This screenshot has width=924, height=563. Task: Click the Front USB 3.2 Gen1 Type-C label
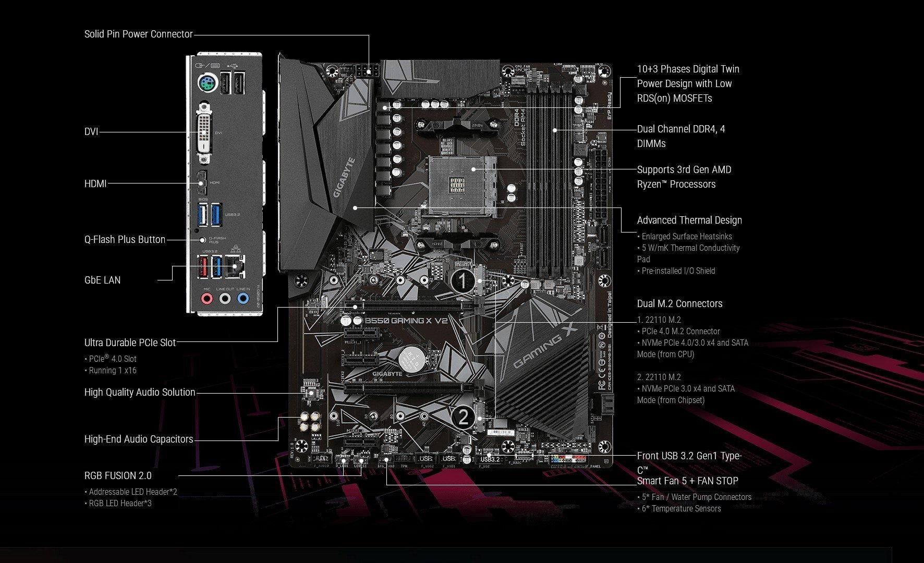[x=689, y=462]
